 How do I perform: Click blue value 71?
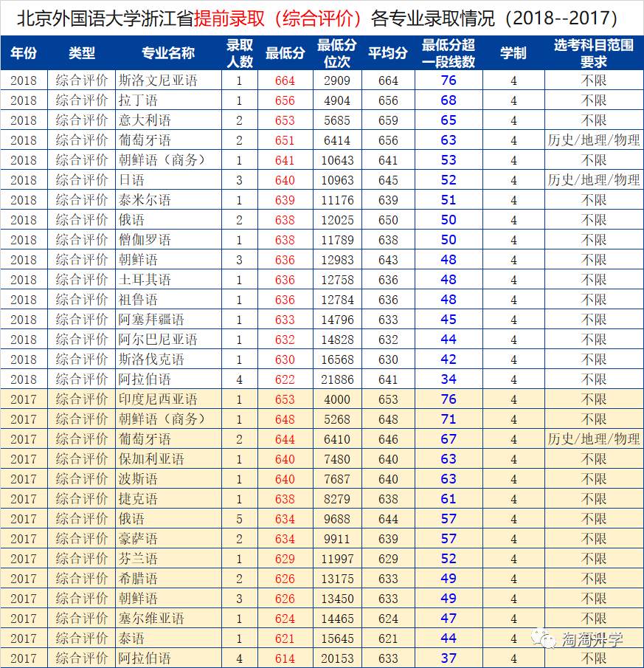(449, 419)
